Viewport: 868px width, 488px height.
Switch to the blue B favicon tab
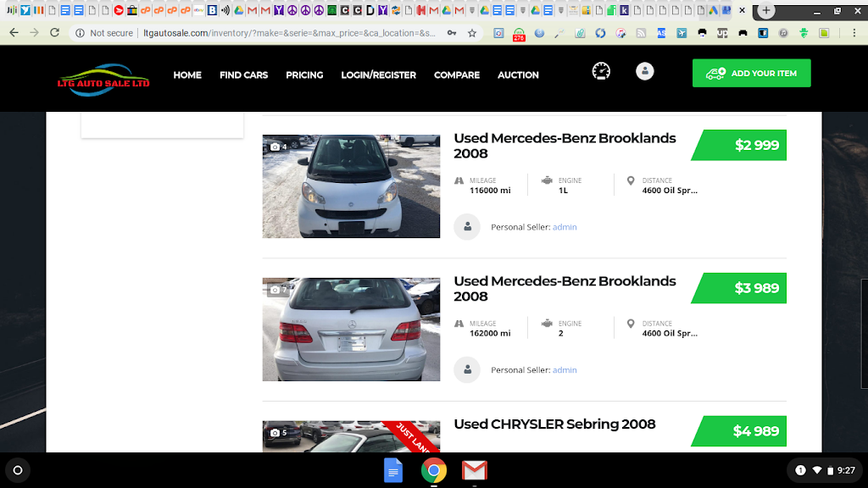(x=212, y=10)
